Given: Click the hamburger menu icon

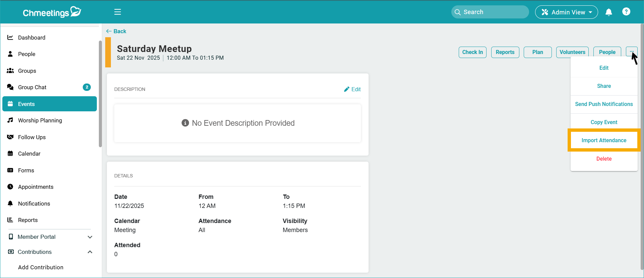Looking at the screenshot, I should tap(118, 12).
